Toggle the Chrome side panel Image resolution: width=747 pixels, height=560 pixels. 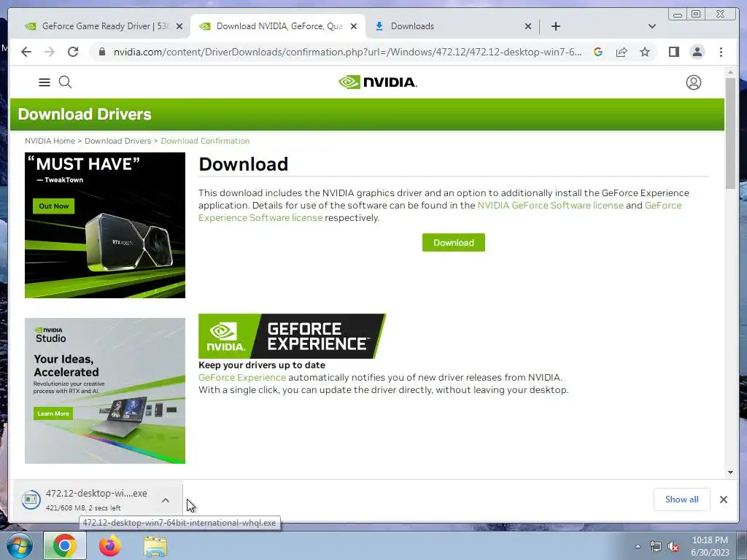click(673, 52)
